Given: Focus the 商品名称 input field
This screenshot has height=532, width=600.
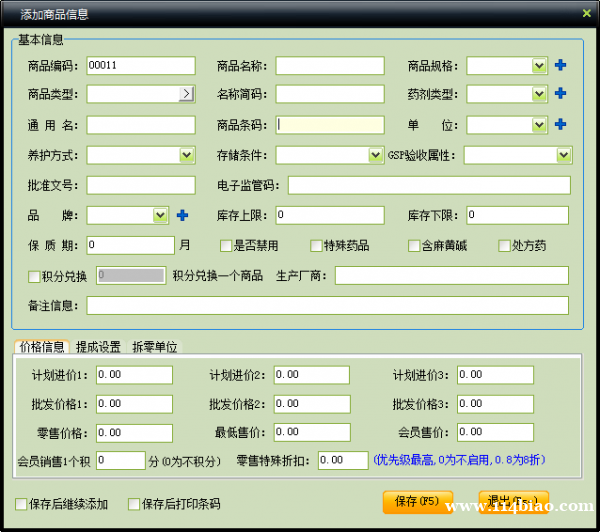Looking at the screenshot, I should coord(330,66).
